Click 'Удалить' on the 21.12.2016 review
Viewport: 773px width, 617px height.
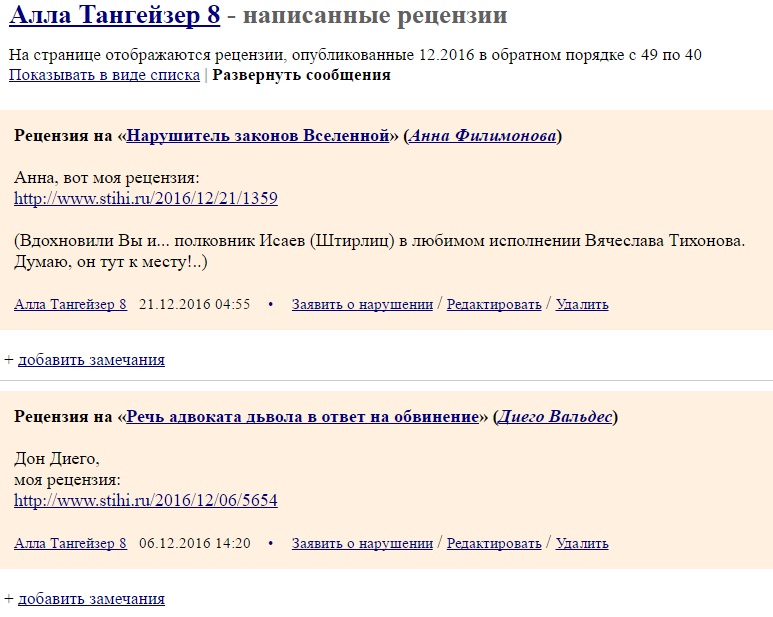[582, 305]
